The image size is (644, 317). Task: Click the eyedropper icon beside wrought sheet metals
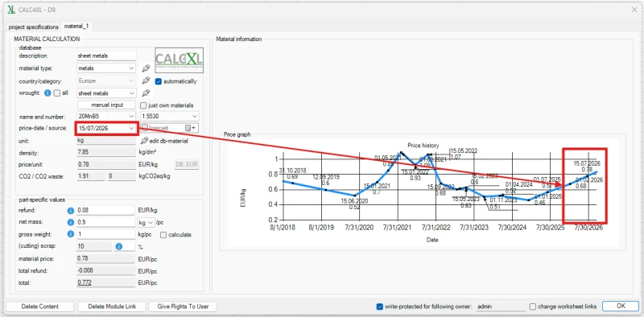(146, 93)
